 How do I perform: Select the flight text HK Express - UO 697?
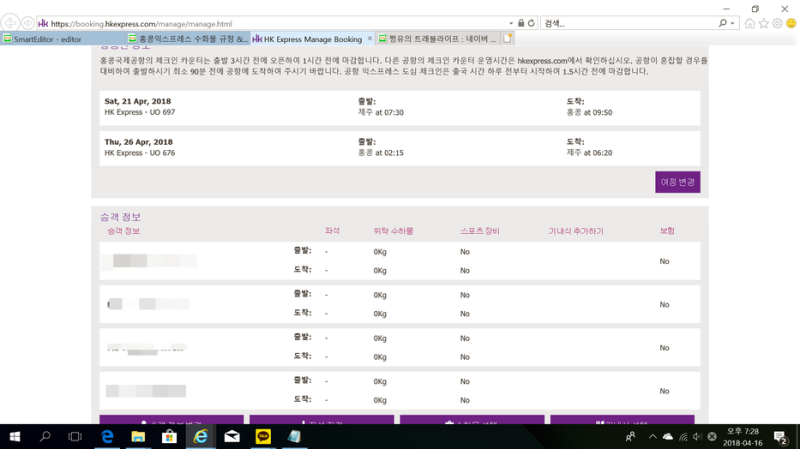coord(140,112)
